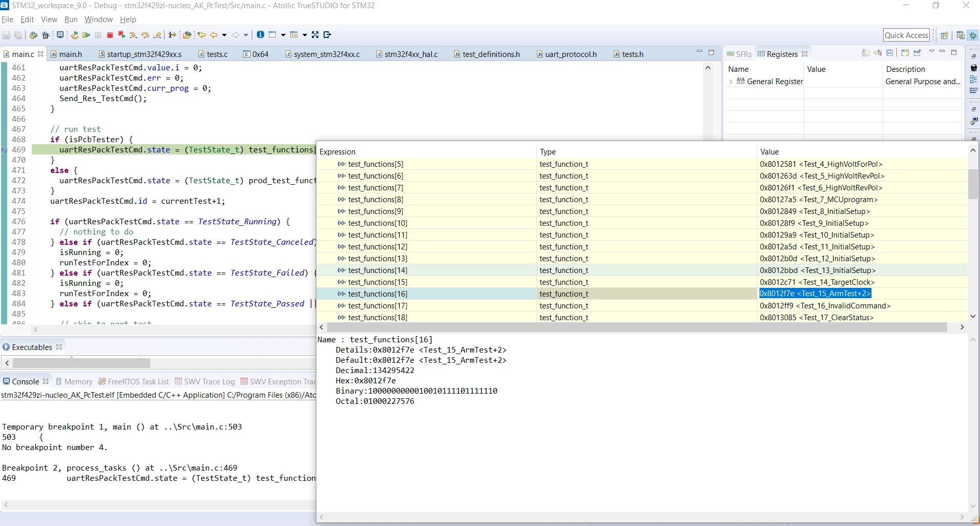Resume execution with the green play icon
Image resolution: width=980 pixels, height=526 pixels.
[x=86, y=35]
